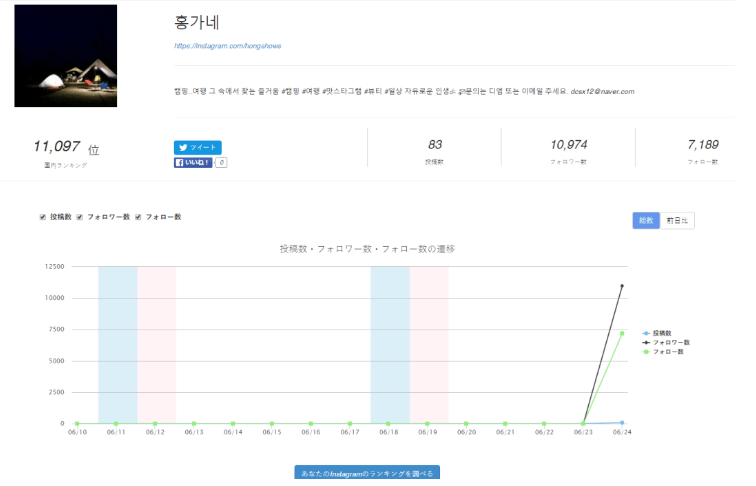Switch to the 総数 tab

[646, 221]
